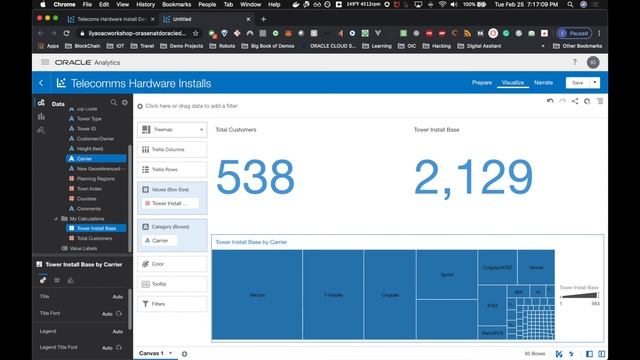Viewport: 640px width, 360px height.
Task: Open the Chrome Bookmarks menu
Action: (x=176, y=4)
